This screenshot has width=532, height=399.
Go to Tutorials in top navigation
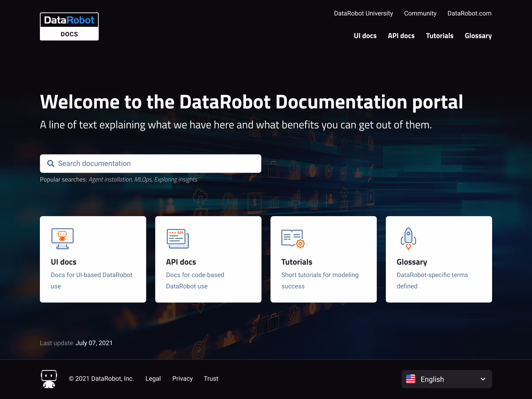(440, 36)
